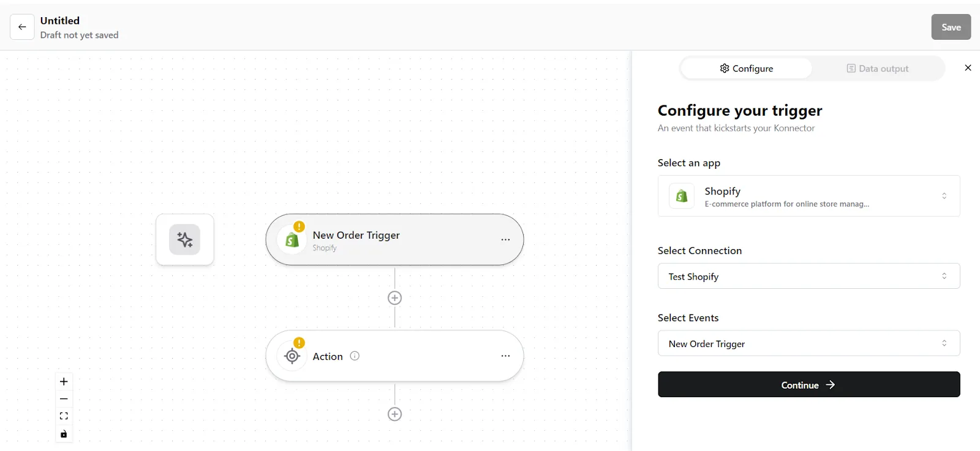Zoom out on the canvas
Image resolution: width=980 pixels, height=451 pixels.
(x=64, y=399)
